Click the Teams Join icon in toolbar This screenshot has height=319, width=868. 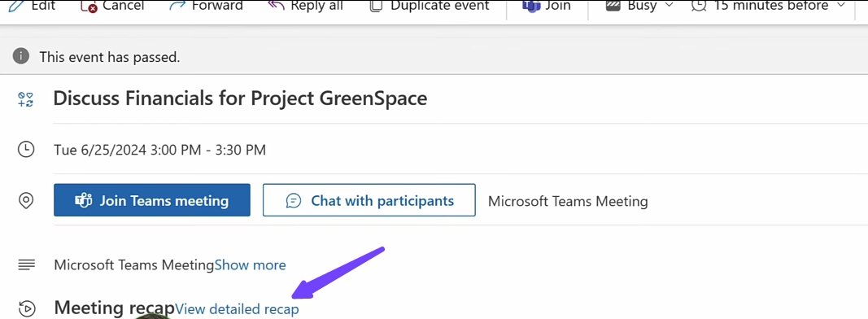pyautogui.click(x=531, y=6)
